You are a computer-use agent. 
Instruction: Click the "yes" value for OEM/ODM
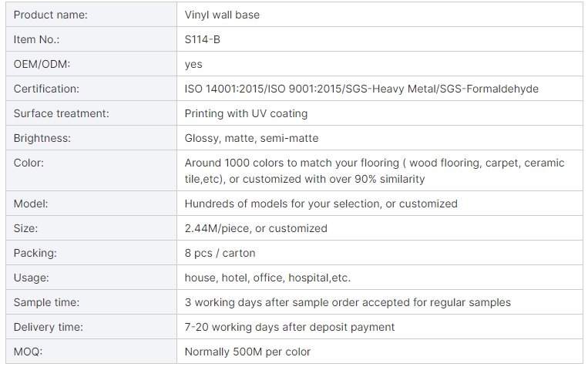pyautogui.click(x=193, y=64)
